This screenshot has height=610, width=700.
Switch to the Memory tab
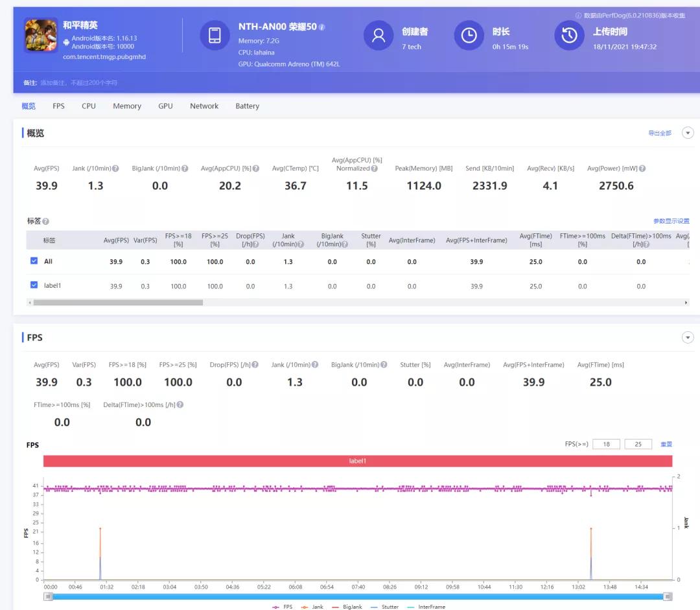pyautogui.click(x=126, y=106)
